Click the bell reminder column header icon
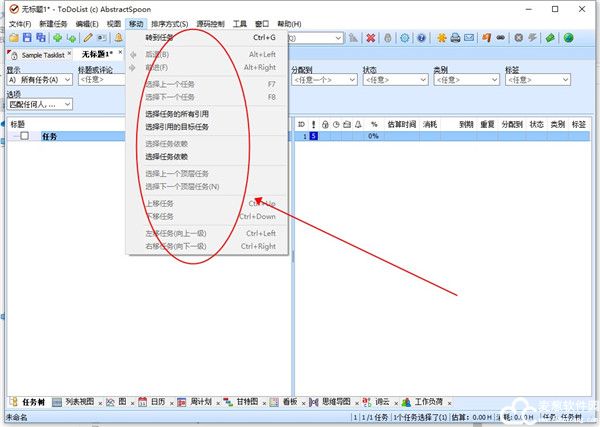Image resolution: width=600 pixels, height=427 pixels. (x=357, y=125)
